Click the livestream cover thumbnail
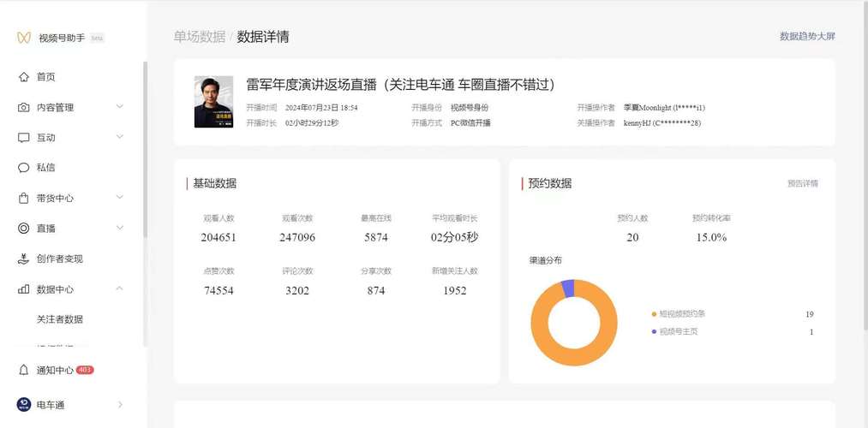Viewport: 868px width, 428px height. 213,102
